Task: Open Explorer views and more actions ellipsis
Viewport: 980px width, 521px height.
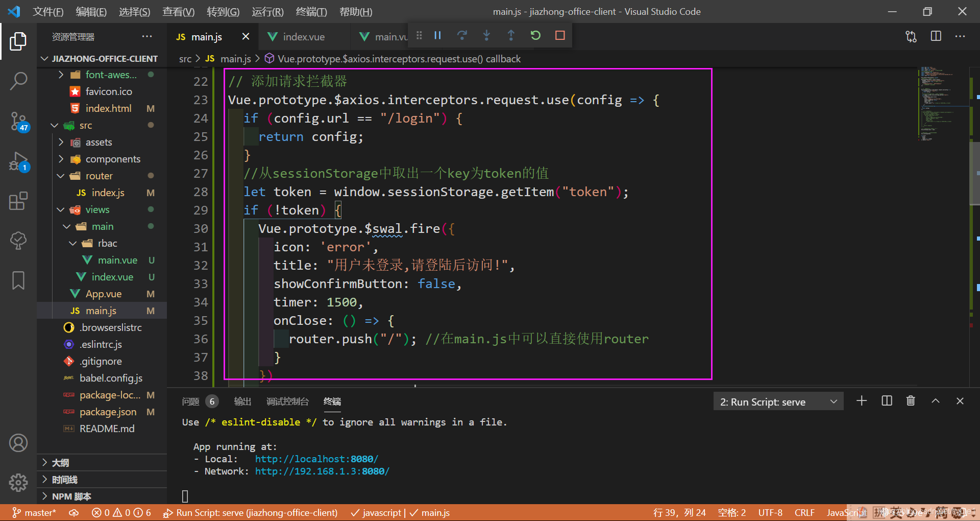Action: (x=147, y=36)
